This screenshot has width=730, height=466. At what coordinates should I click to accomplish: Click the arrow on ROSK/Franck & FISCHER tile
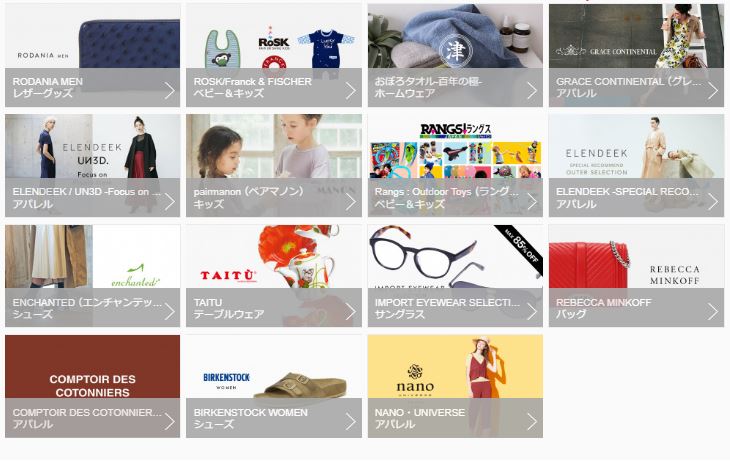pyautogui.click(x=351, y=90)
